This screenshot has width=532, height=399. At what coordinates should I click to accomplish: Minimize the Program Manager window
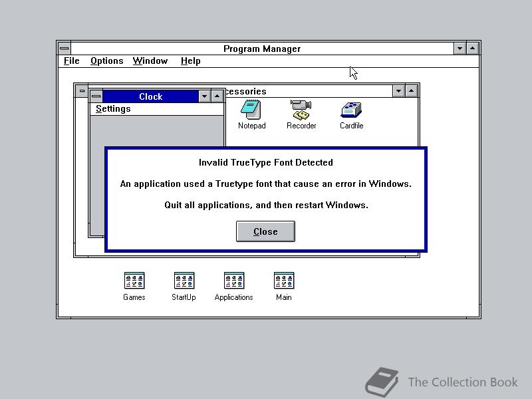coord(460,49)
